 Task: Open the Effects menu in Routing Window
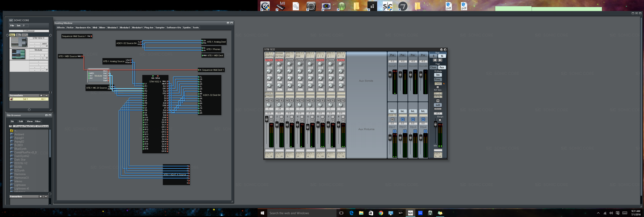pos(61,28)
